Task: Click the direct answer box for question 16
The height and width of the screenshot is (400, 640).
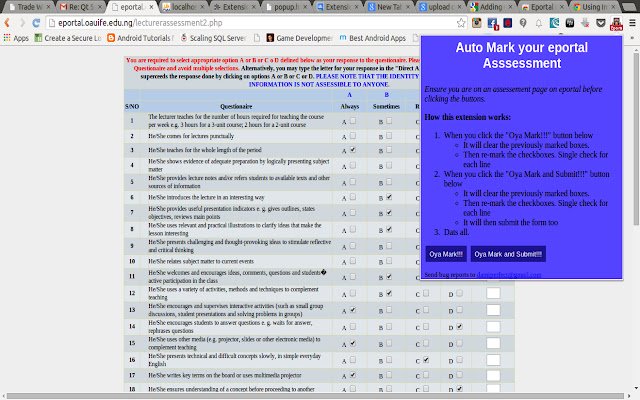Action: [493, 360]
